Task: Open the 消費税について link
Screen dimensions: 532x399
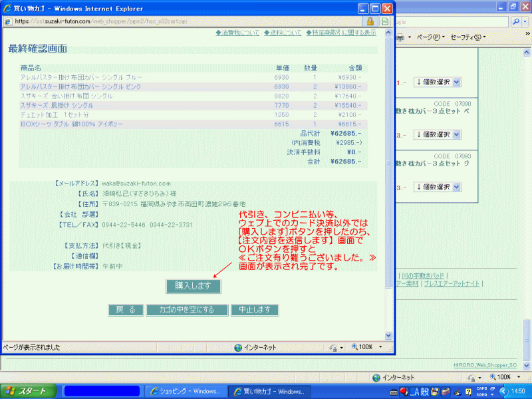Action: coord(237,33)
